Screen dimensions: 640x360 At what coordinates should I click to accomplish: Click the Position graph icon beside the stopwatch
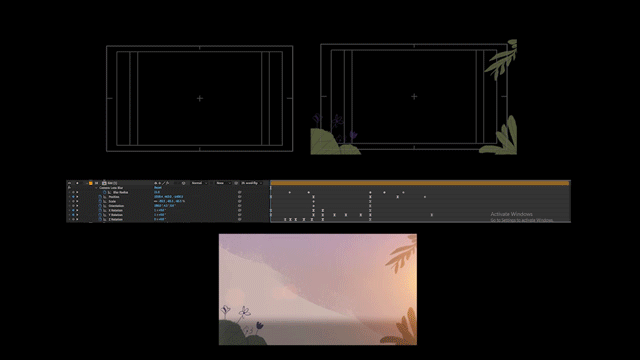(x=105, y=197)
